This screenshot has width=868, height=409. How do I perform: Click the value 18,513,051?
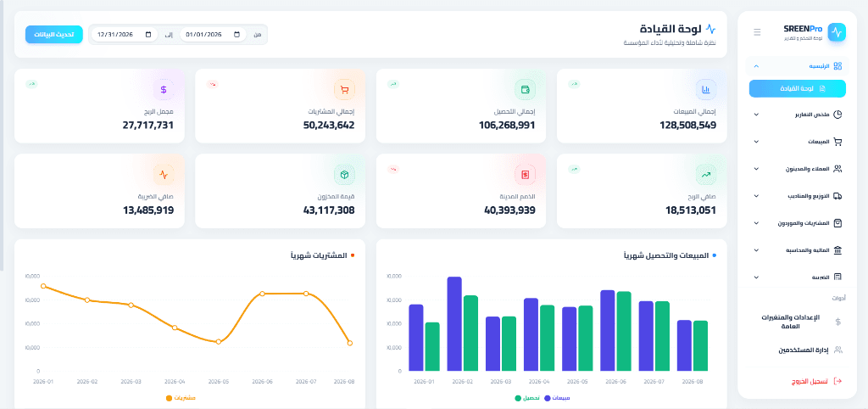pyautogui.click(x=691, y=210)
